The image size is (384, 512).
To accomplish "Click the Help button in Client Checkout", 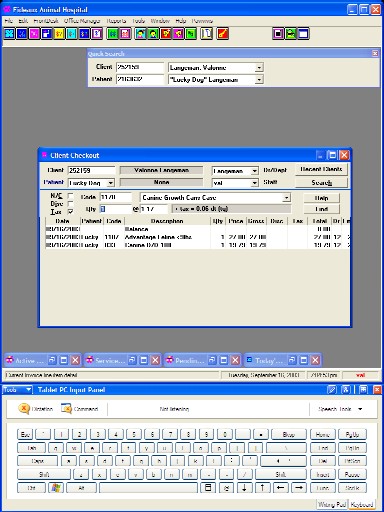I will (x=321, y=198).
